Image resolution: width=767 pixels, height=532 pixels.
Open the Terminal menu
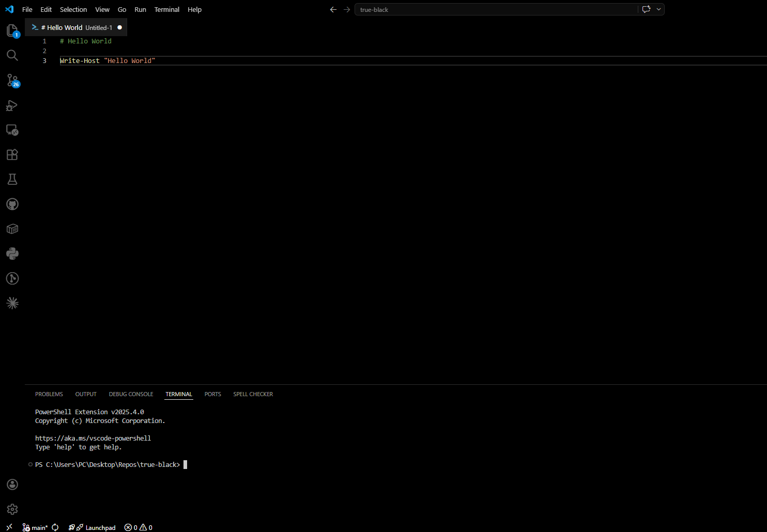coord(167,9)
